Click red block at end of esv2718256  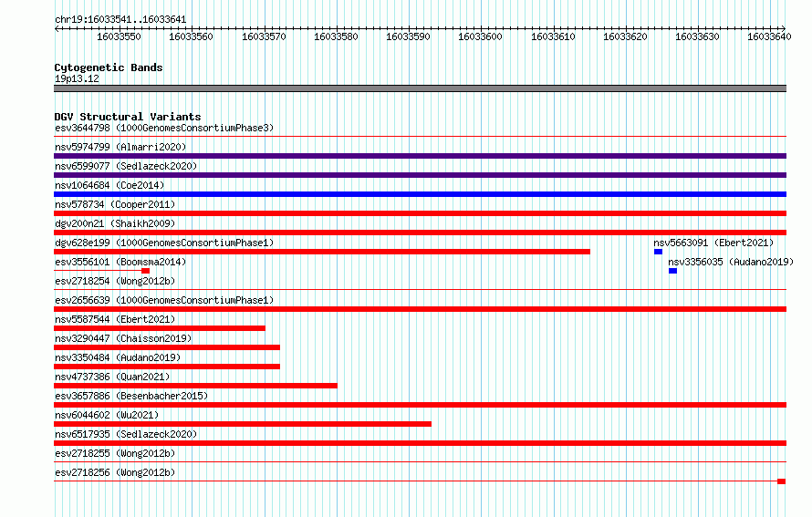pos(782,481)
